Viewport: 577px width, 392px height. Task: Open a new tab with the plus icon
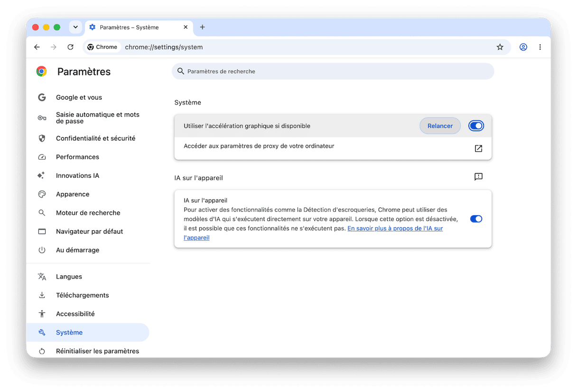[x=202, y=27]
